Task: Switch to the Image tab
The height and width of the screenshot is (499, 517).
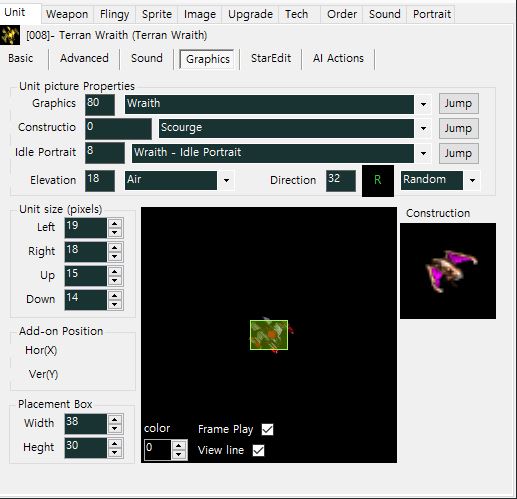Action: 200,14
